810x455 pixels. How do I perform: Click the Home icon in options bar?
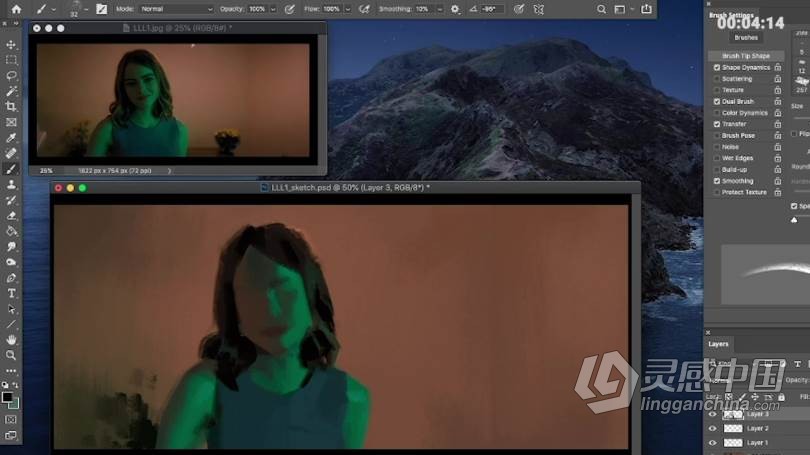pyautogui.click(x=17, y=9)
